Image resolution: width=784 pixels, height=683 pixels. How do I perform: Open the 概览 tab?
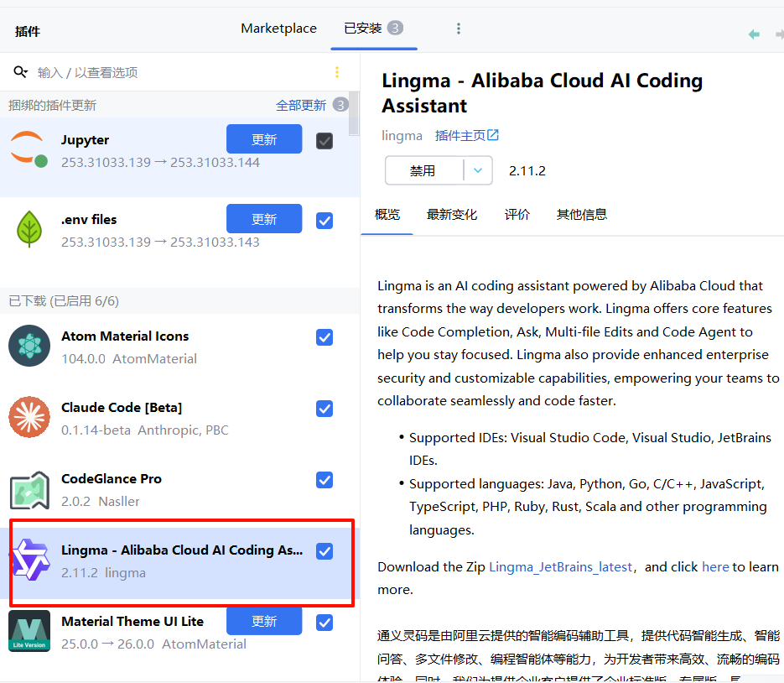coord(387,215)
